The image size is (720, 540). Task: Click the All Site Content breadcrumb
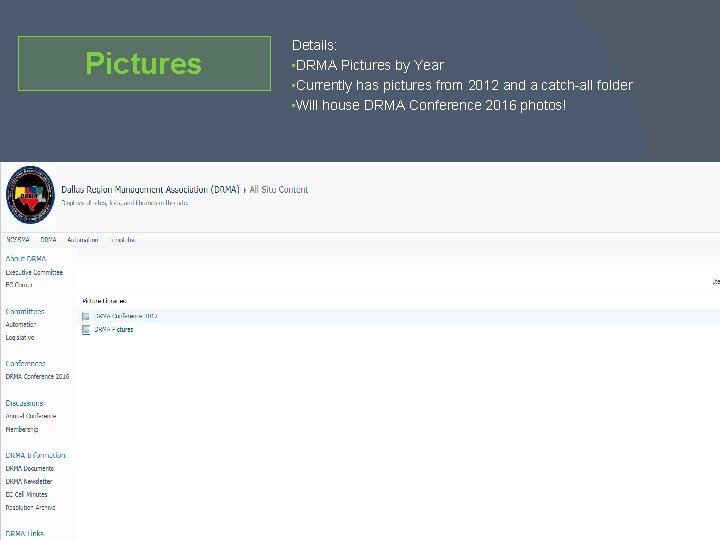point(279,189)
